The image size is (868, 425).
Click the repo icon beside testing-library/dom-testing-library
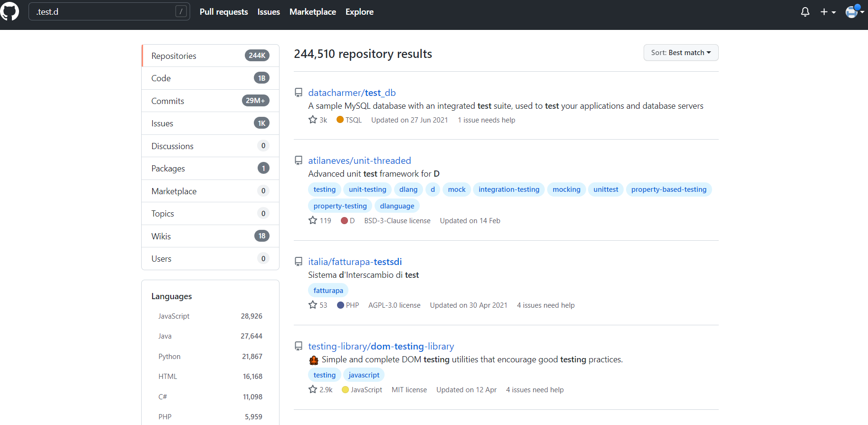point(299,346)
